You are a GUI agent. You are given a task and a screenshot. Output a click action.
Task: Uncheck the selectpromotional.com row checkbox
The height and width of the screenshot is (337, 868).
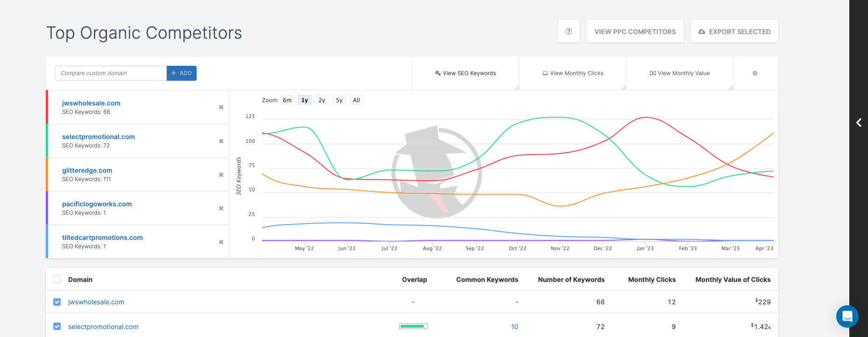tap(57, 327)
